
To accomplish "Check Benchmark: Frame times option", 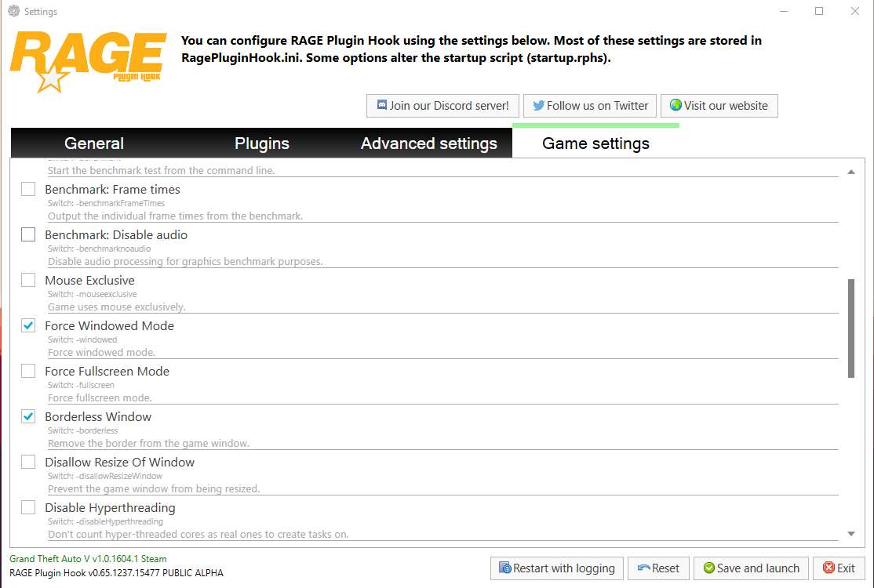I will (28, 189).
